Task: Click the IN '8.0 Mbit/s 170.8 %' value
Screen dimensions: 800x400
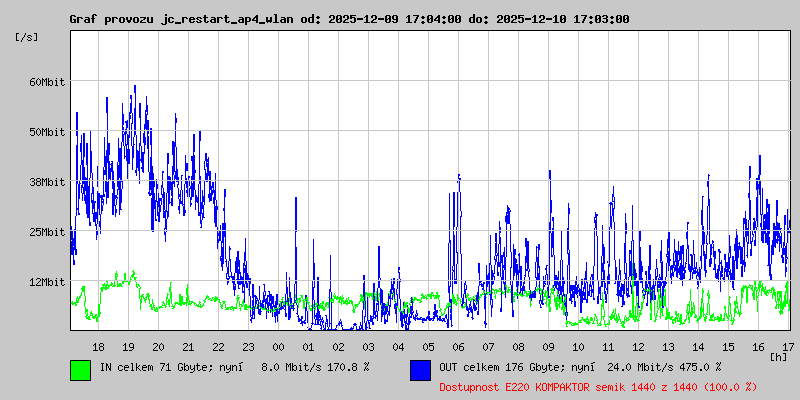Action: tap(315, 367)
